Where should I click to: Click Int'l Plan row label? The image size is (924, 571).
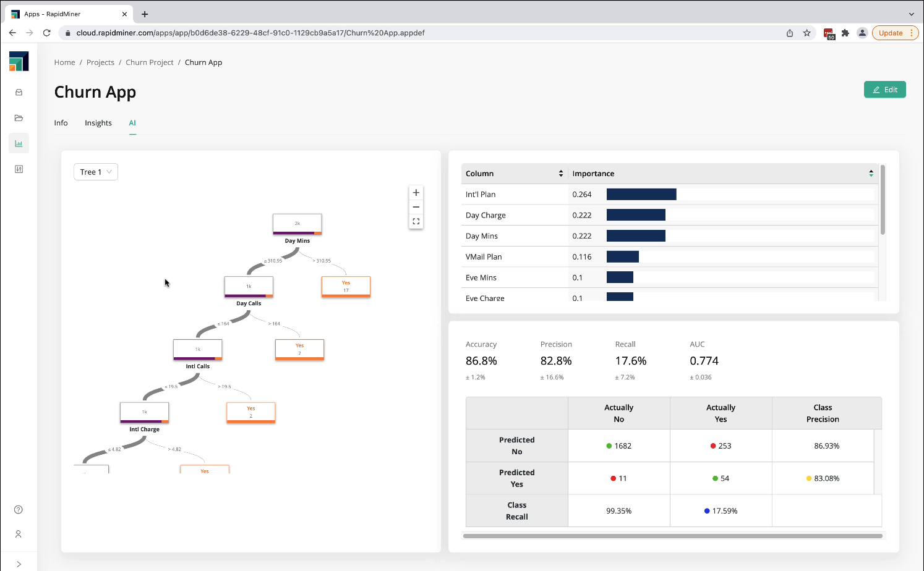[481, 194]
